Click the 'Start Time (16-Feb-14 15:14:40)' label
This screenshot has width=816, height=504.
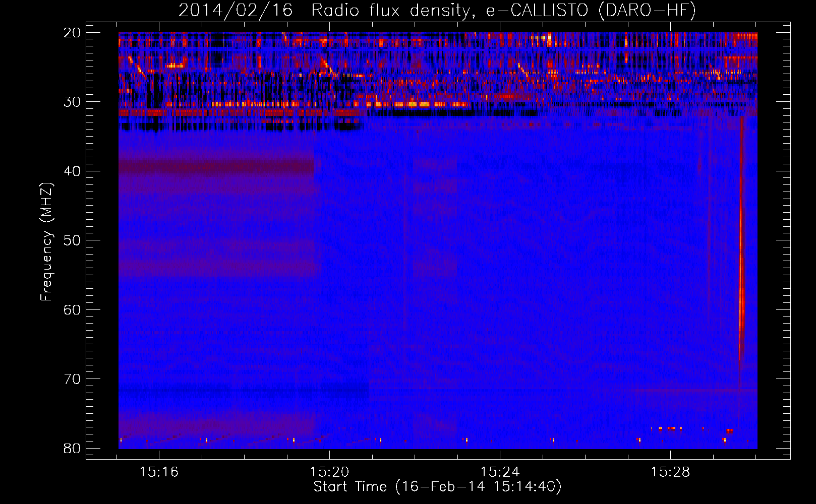pos(437,487)
